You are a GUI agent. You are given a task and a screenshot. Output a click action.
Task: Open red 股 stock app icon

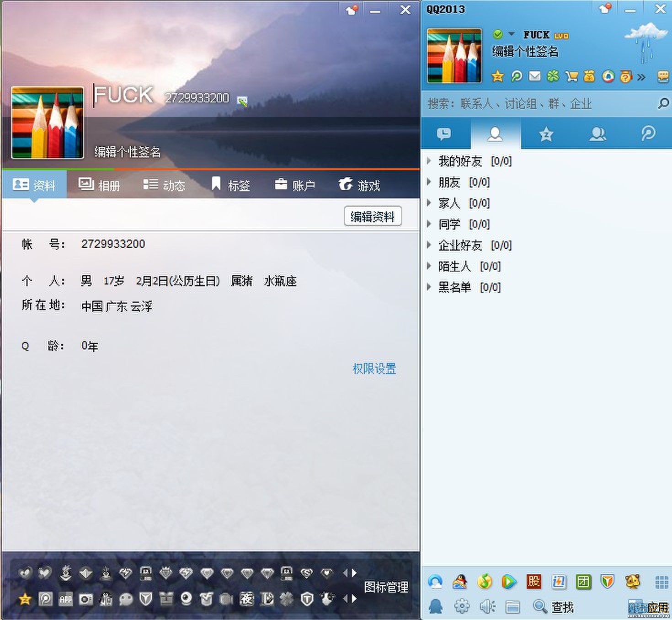click(533, 582)
